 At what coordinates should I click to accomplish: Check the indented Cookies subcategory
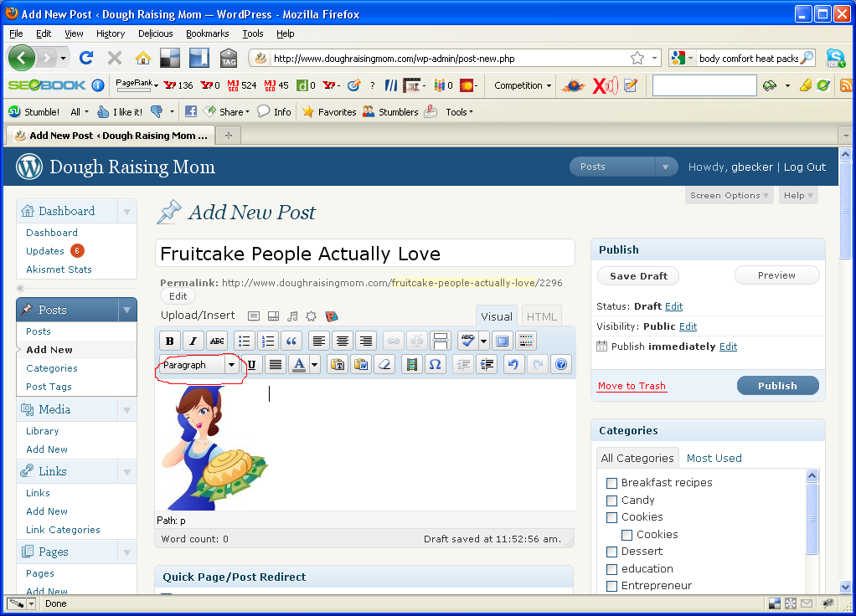(627, 535)
